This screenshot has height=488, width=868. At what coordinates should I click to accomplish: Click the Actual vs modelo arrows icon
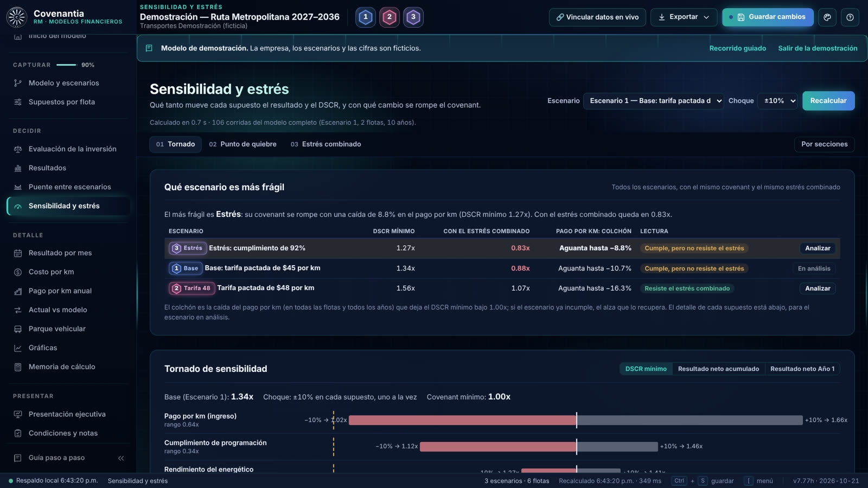tap(18, 310)
